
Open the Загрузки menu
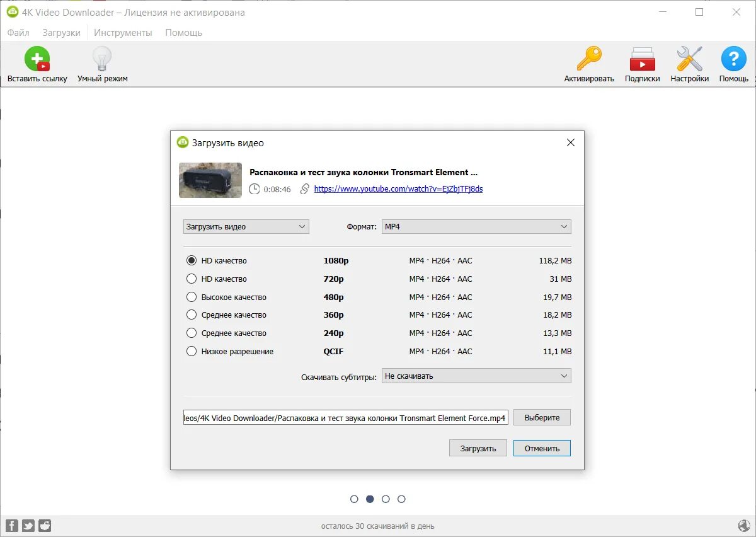[61, 33]
